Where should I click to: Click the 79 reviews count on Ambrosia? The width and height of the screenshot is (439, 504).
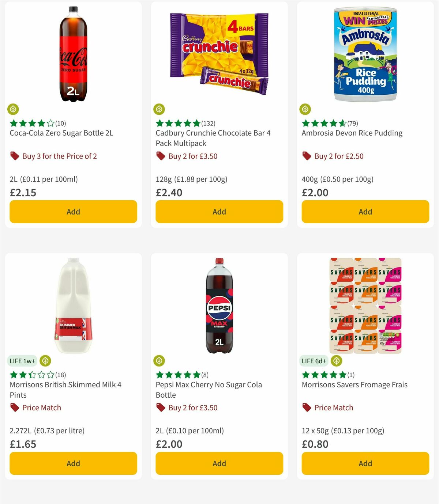352,124
